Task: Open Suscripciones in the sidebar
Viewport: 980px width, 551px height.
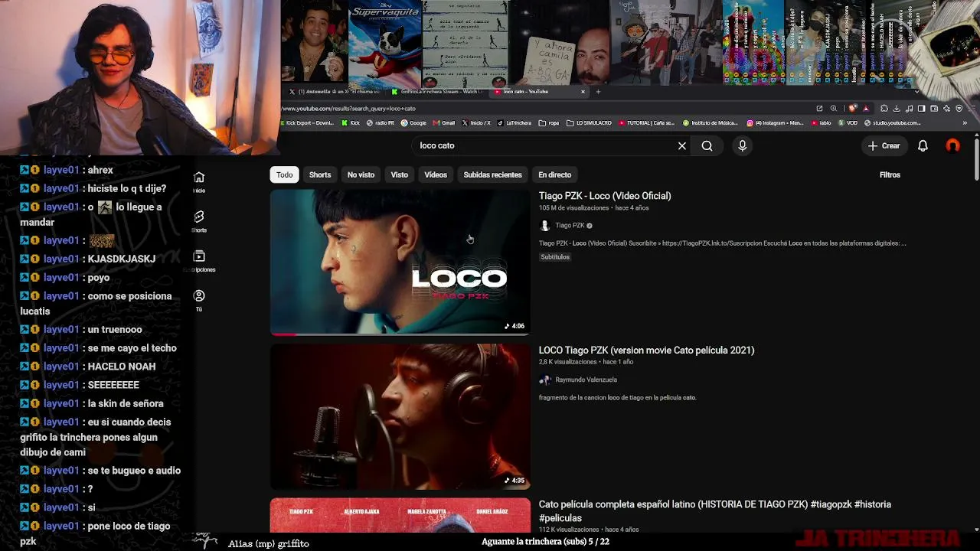Action: [199, 262]
